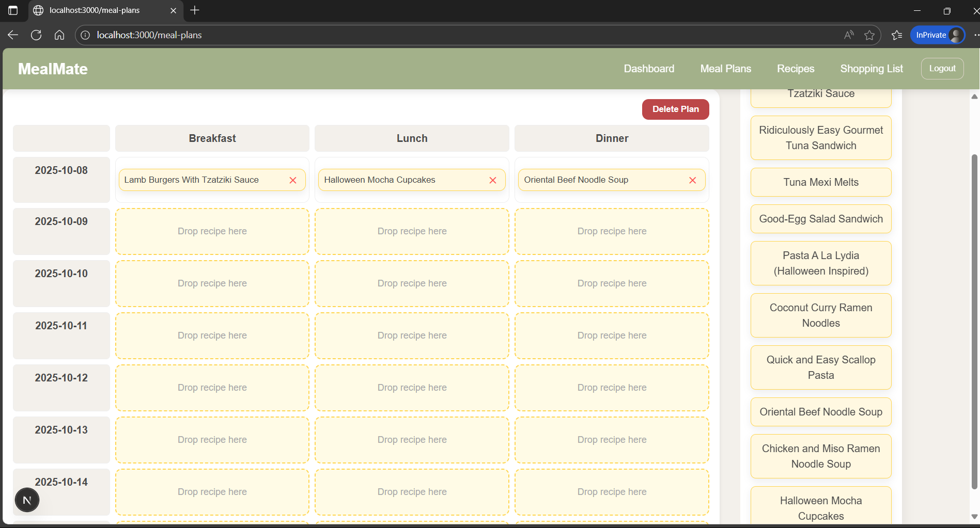Image resolution: width=980 pixels, height=528 pixels.
Task: Switch to the Recipes page
Action: pos(795,68)
